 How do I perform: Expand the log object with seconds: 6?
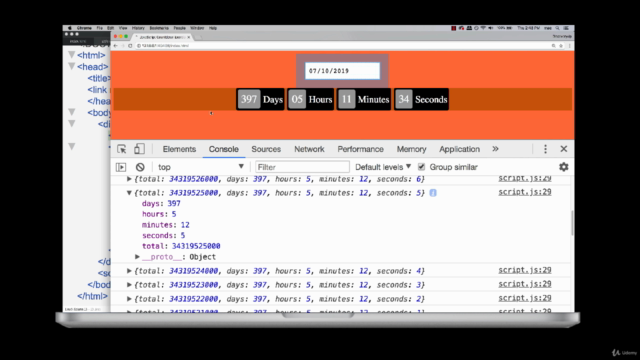[129, 179]
